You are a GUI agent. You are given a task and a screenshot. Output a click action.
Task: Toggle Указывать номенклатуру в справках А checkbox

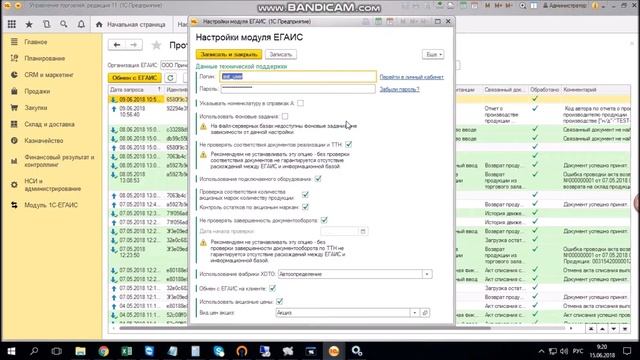tap(300, 103)
